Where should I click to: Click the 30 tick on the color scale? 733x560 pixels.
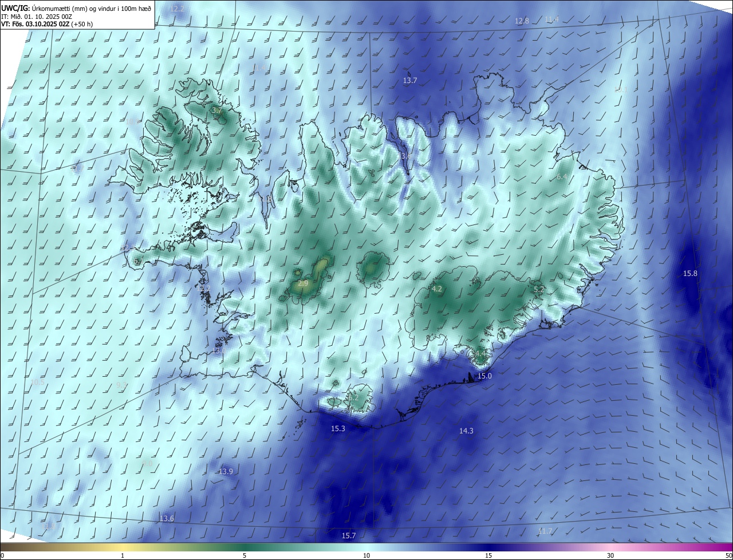(x=610, y=555)
